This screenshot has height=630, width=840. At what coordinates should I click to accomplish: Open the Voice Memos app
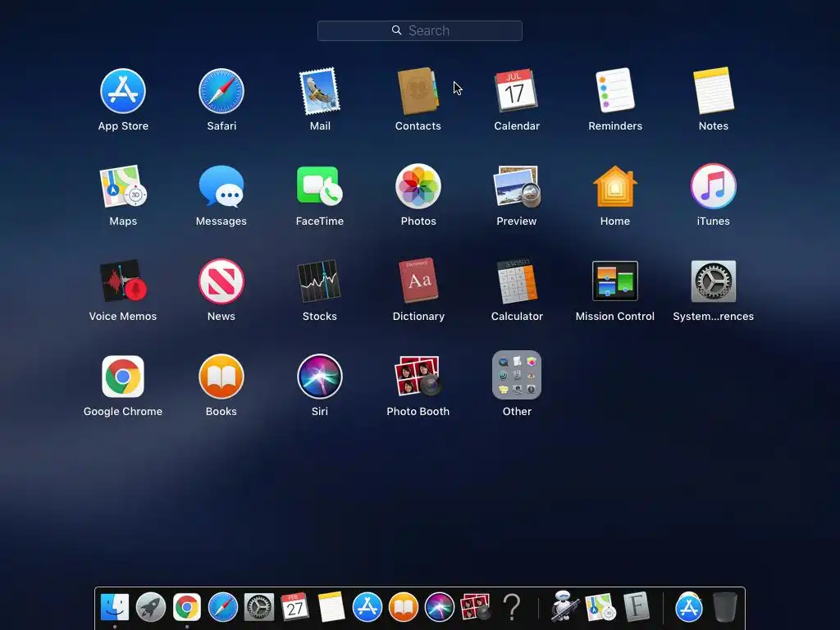(123, 281)
